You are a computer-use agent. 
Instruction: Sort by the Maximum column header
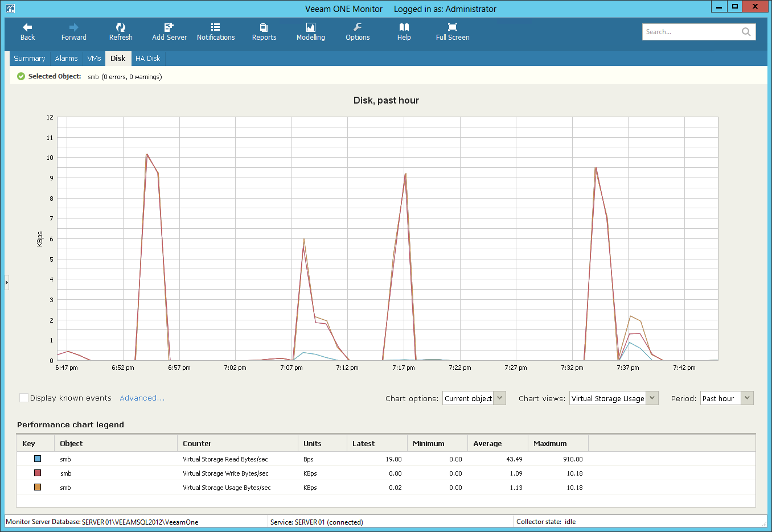tap(558, 443)
